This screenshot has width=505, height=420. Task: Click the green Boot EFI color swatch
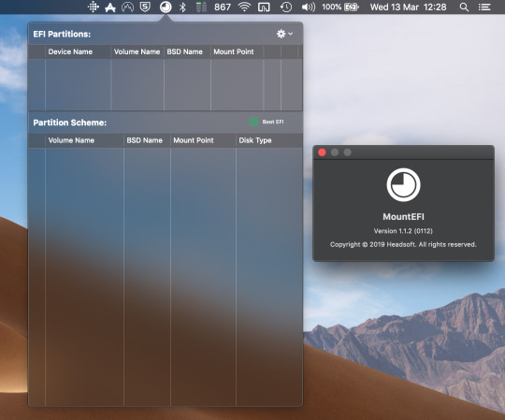253,122
